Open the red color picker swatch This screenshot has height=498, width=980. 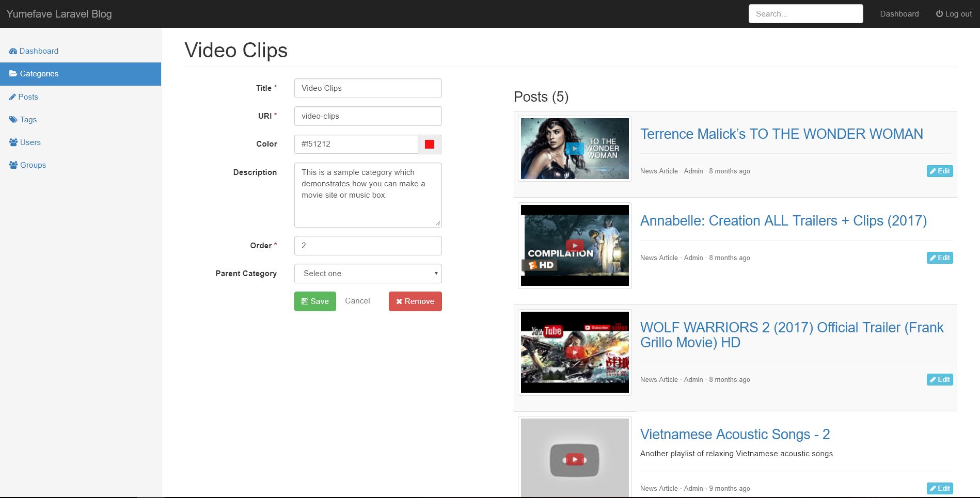[430, 144]
